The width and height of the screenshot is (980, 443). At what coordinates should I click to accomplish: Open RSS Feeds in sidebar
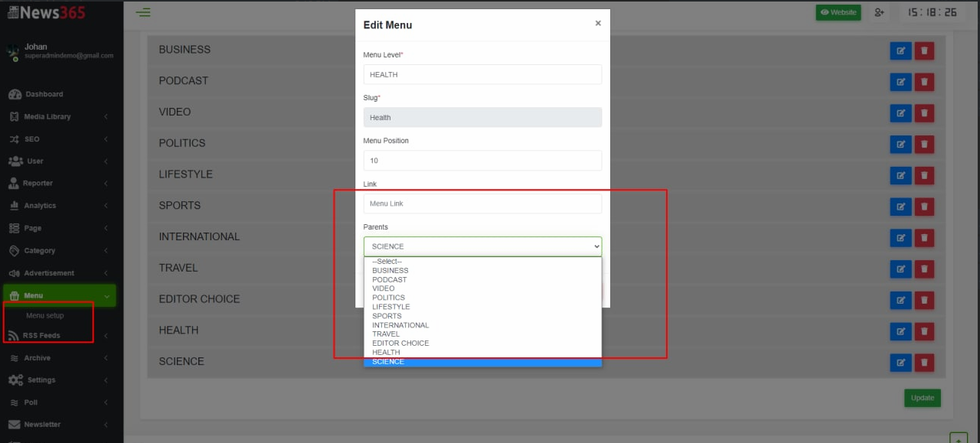(58, 336)
